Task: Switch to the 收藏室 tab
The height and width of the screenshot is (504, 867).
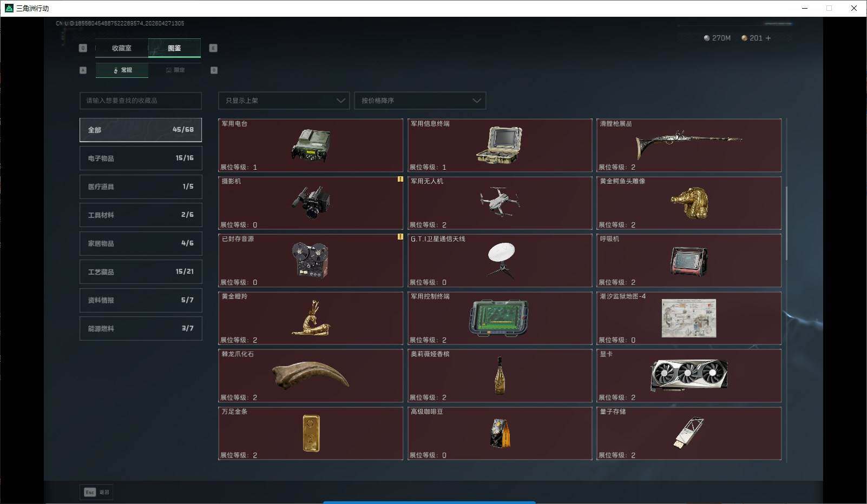Action: click(x=122, y=48)
